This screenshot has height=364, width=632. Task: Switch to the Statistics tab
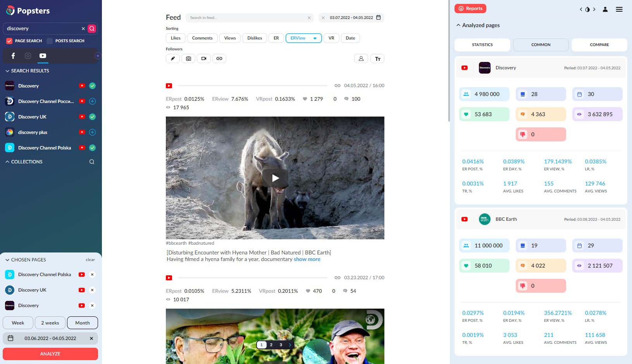482,45
